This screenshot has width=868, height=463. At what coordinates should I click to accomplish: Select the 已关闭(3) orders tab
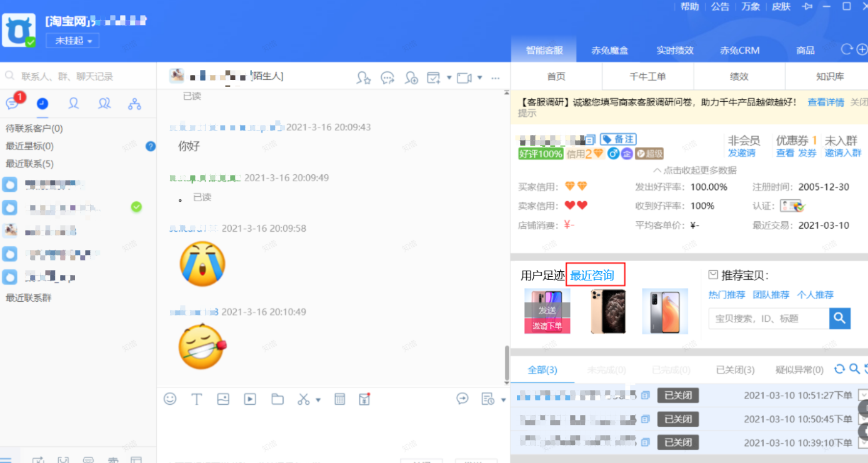pyautogui.click(x=735, y=370)
